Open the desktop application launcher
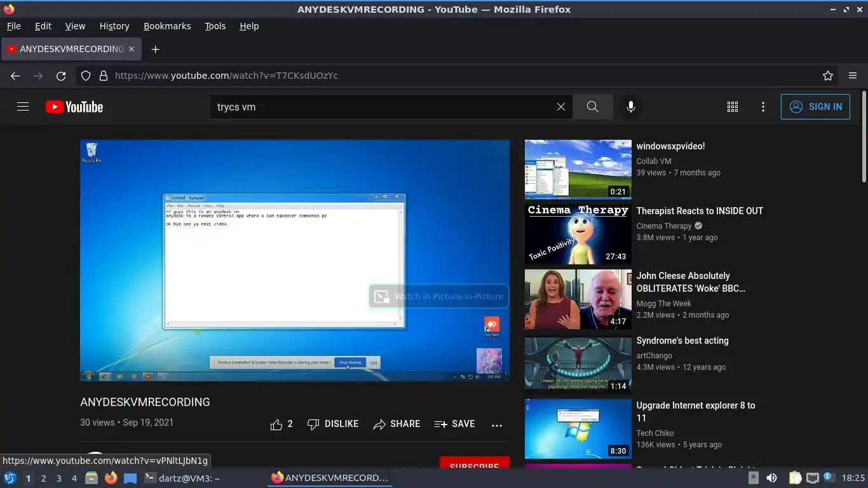This screenshot has height=488, width=868. pos(10,478)
